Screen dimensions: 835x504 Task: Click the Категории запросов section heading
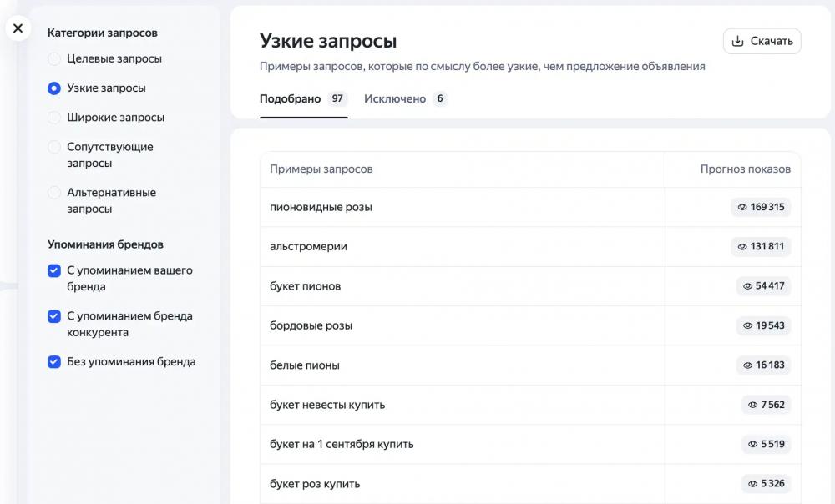point(102,33)
